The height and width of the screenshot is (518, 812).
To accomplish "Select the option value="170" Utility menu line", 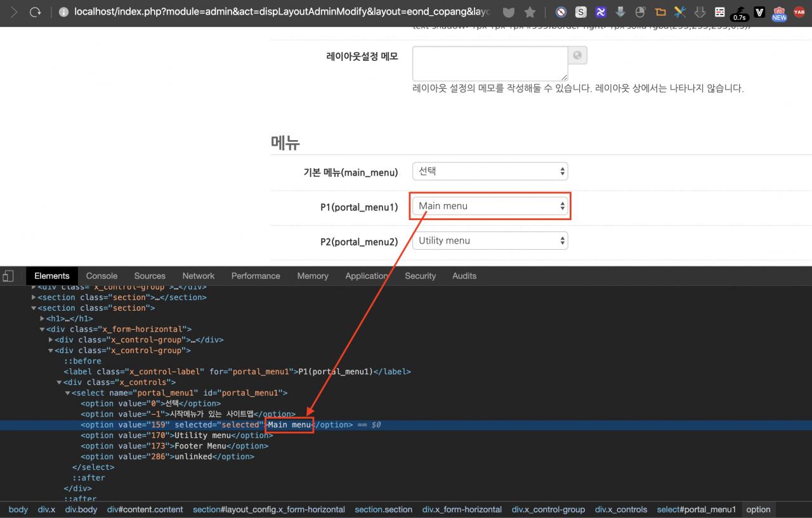I will coord(176,435).
